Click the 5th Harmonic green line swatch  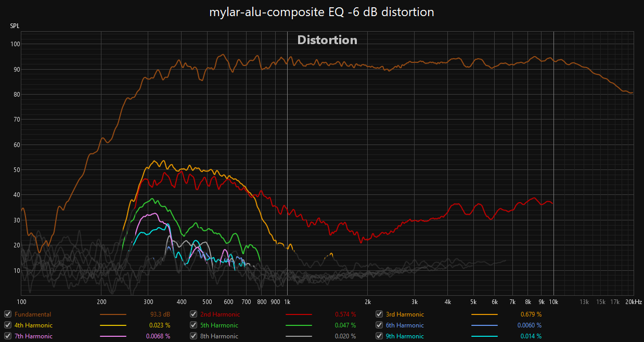[x=299, y=325]
